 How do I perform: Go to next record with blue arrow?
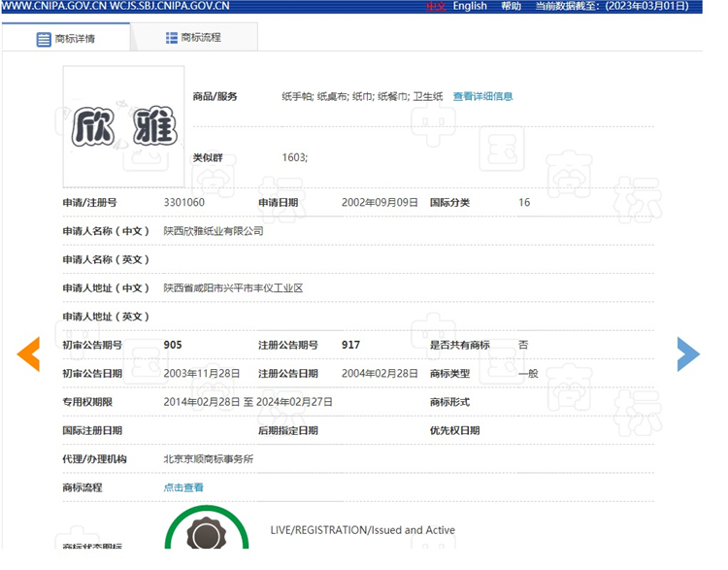click(687, 354)
